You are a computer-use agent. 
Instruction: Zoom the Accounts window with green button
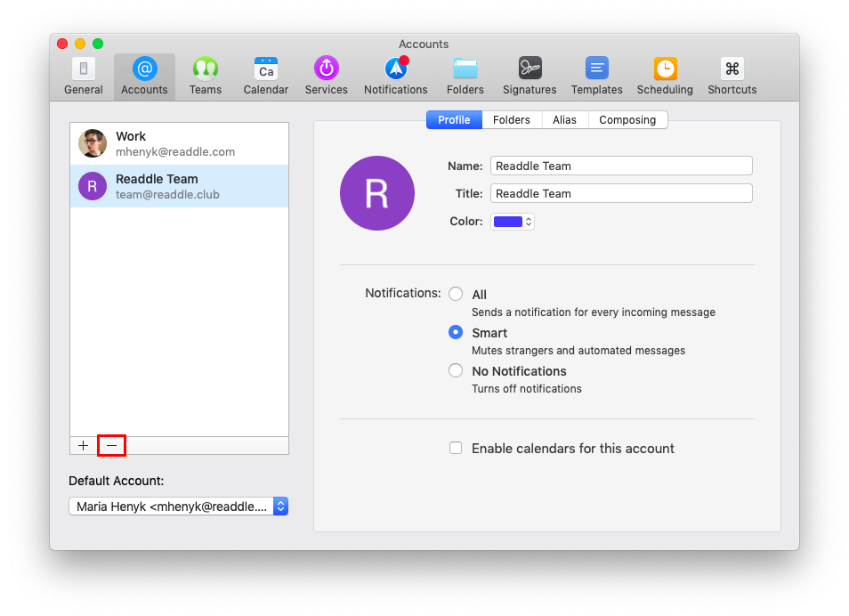point(98,44)
